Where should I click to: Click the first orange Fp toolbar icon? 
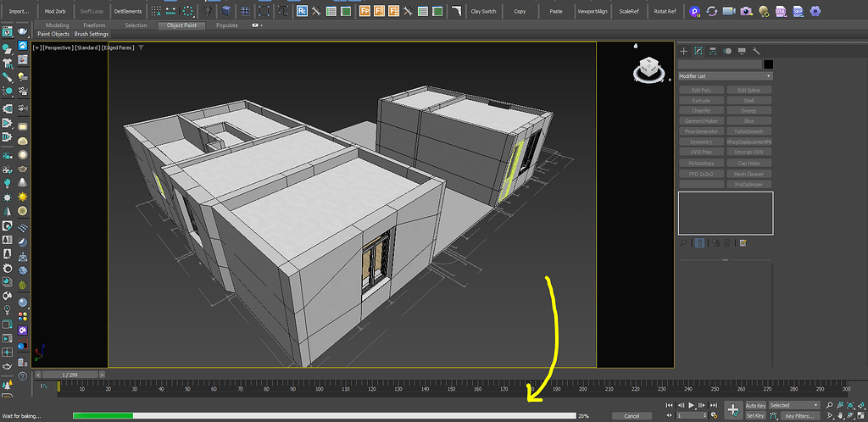pyautogui.click(x=364, y=10)
